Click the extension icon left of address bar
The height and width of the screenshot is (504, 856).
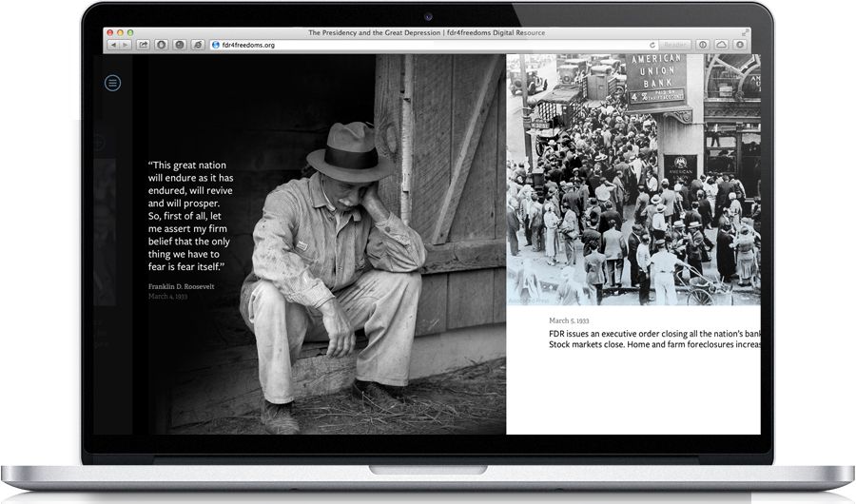pos(197,45)
